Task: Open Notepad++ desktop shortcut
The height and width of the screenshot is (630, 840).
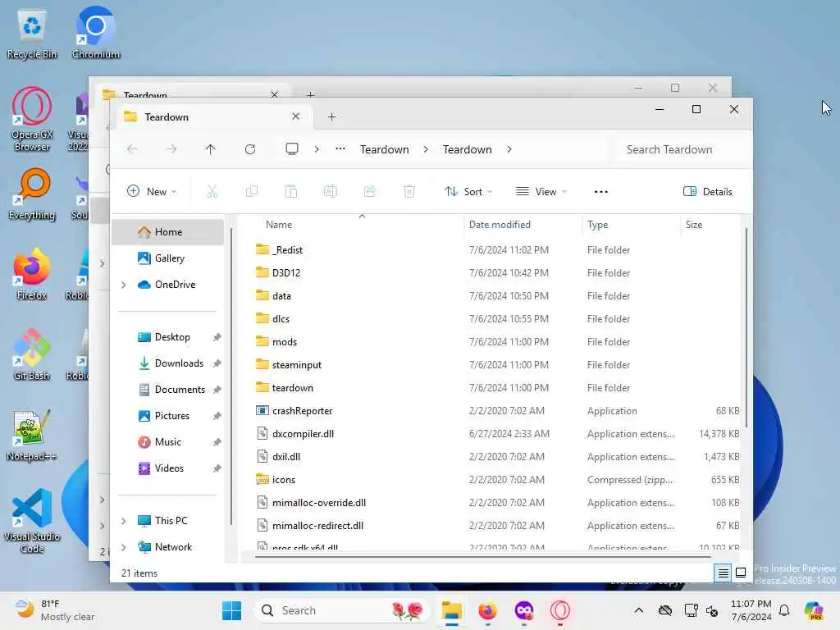Action: tap(32, 435)
